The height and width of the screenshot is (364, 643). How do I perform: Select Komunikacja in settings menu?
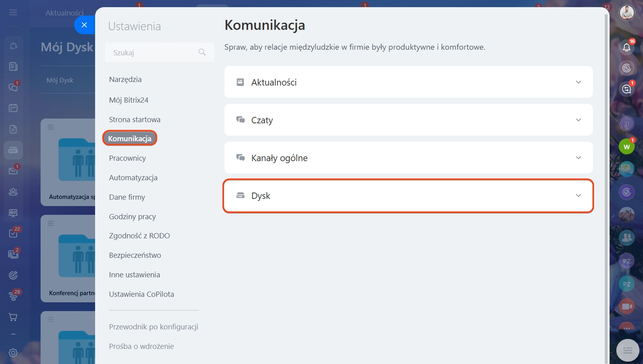130,138
